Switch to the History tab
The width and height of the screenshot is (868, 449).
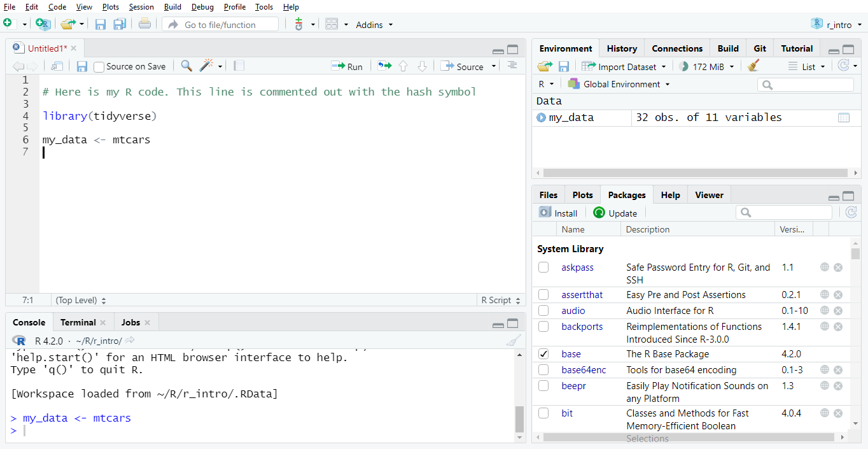tap(621, 48)
